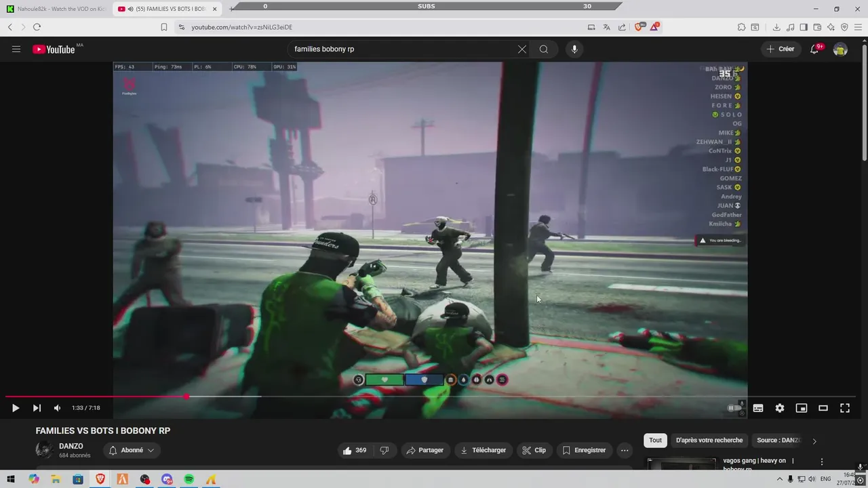Viewport: 868px width, 488px height.
Task: Open the Brave VPN shield icon
Action: (844, 27)
